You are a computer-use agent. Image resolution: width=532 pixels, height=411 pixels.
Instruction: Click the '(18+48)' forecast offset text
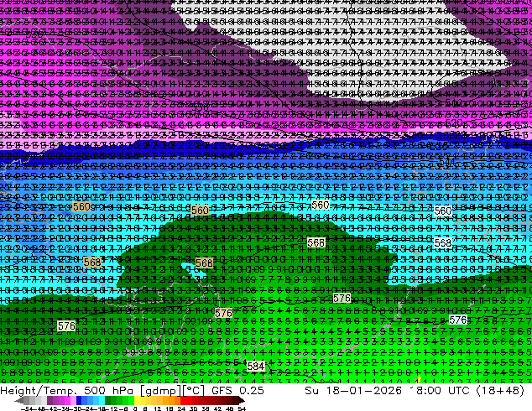500,391
